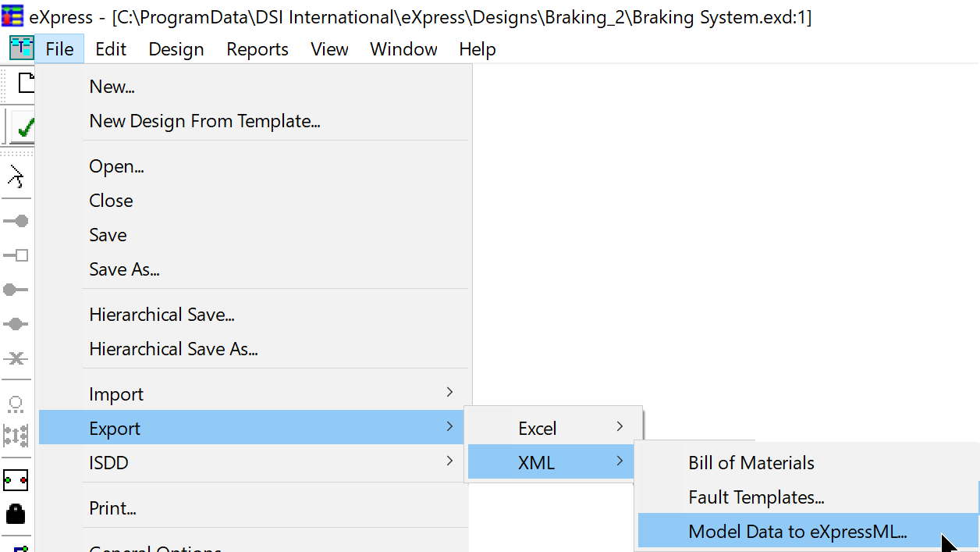
Task: Open the Reports menu
Action: pos(257,49)
